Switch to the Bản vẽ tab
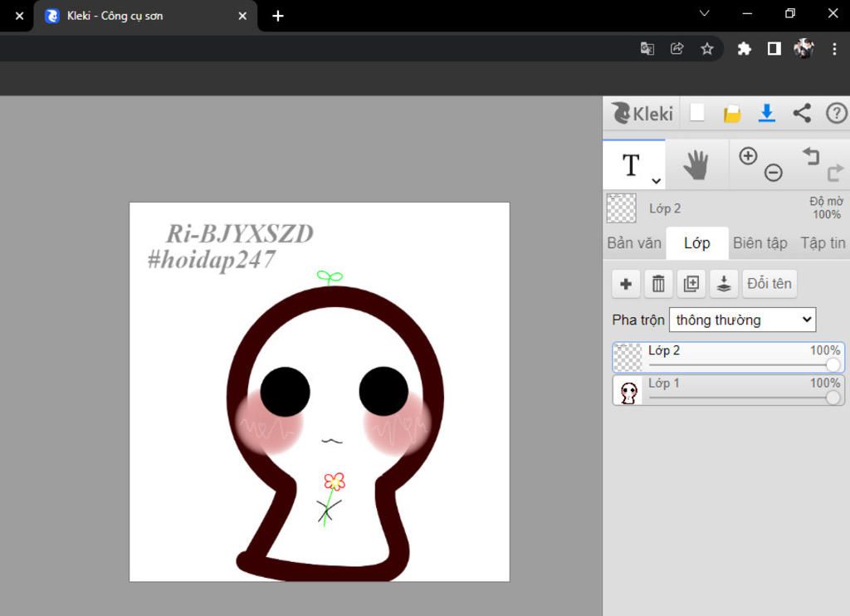The width and height of the screenshot is (850, 616). tap(634, 243)
